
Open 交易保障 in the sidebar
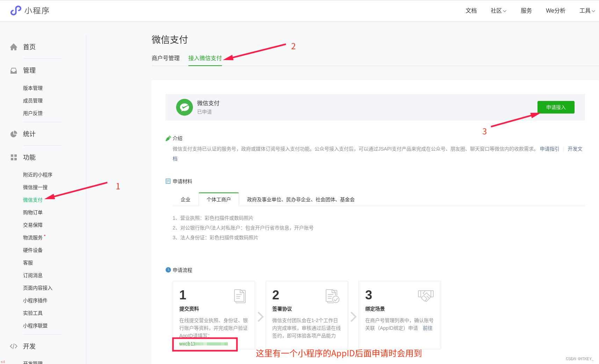tap(33, 225)
